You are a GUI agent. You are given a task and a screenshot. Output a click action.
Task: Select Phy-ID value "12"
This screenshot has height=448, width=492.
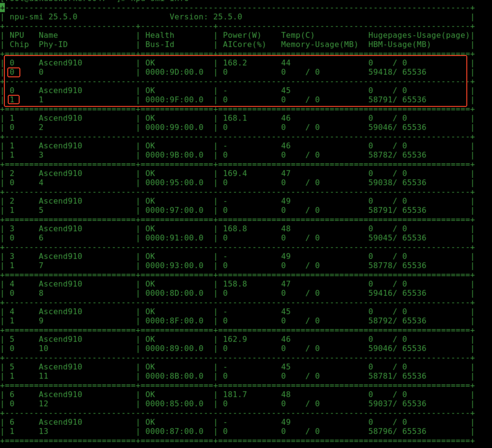pyautogui.click(x=43, y=404)
